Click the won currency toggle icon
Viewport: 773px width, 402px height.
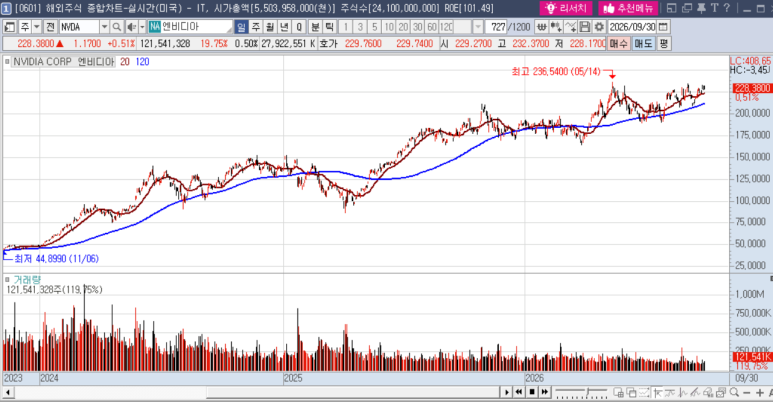pos(541,27)
